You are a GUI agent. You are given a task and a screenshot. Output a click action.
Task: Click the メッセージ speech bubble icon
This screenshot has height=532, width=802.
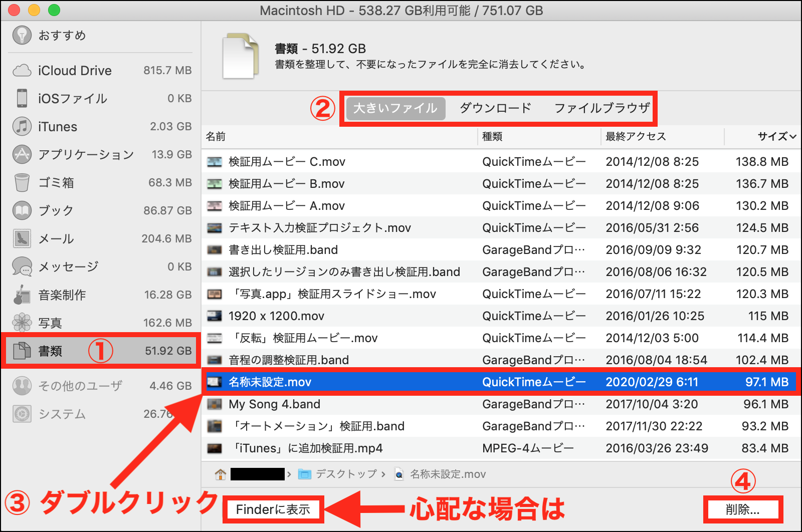tap(22, 267)
